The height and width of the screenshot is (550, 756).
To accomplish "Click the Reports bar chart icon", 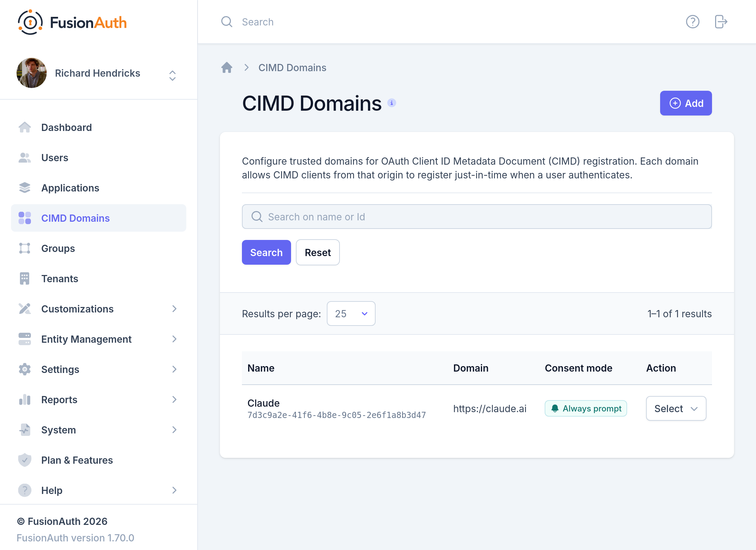I will click(x=25, y=399).
